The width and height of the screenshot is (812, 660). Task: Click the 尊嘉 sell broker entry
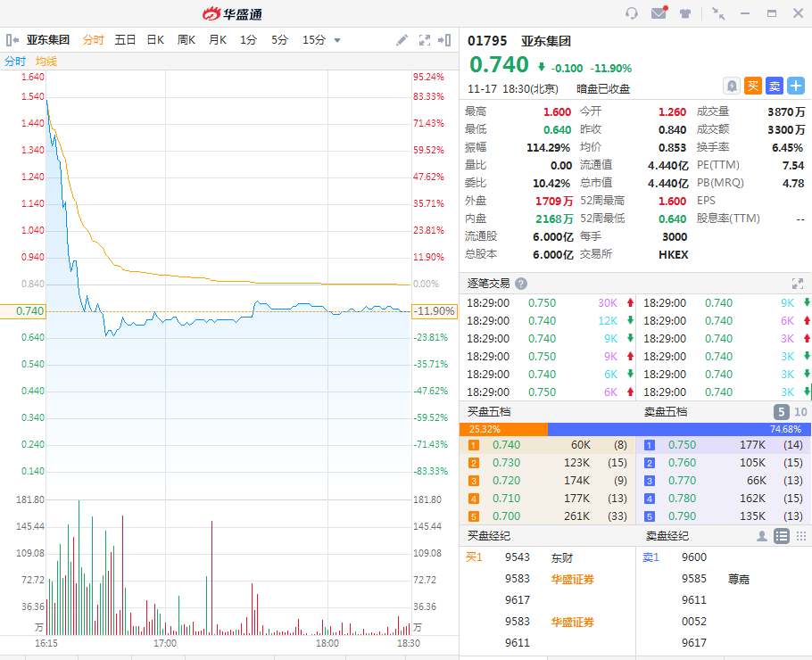(739, 579)
